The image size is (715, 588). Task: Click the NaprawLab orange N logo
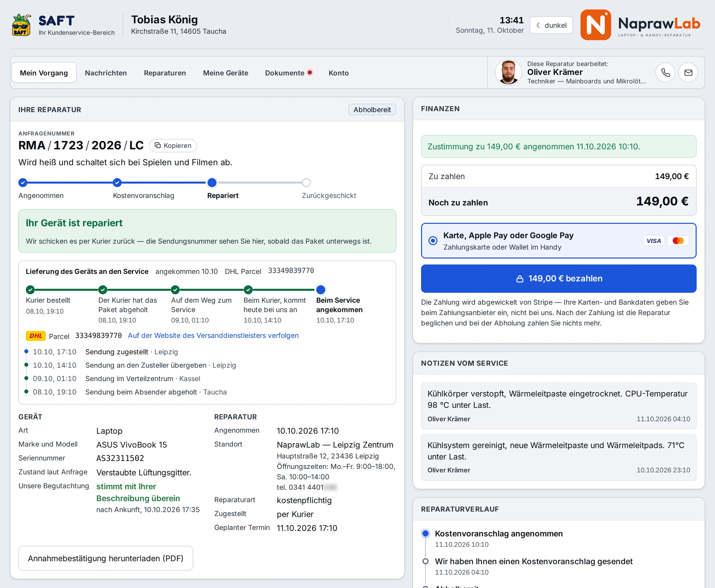[x=595, y=25]
